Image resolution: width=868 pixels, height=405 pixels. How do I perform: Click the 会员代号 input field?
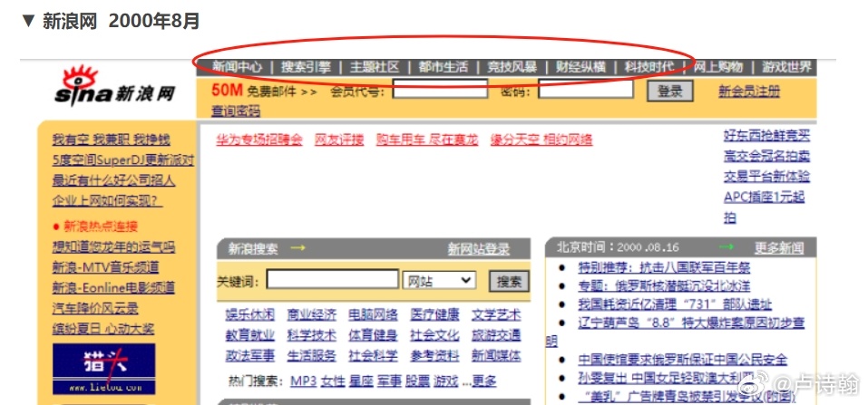[440, 89]
